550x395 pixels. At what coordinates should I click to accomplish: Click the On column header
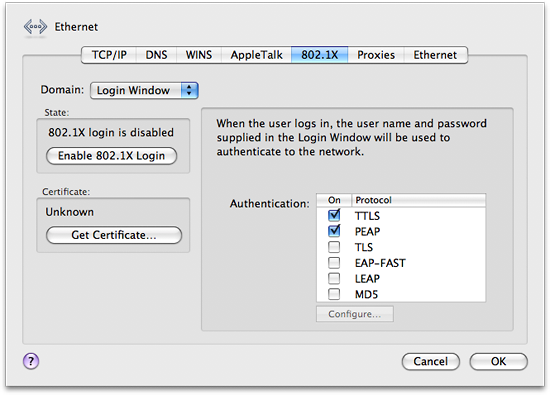(334, 200)
